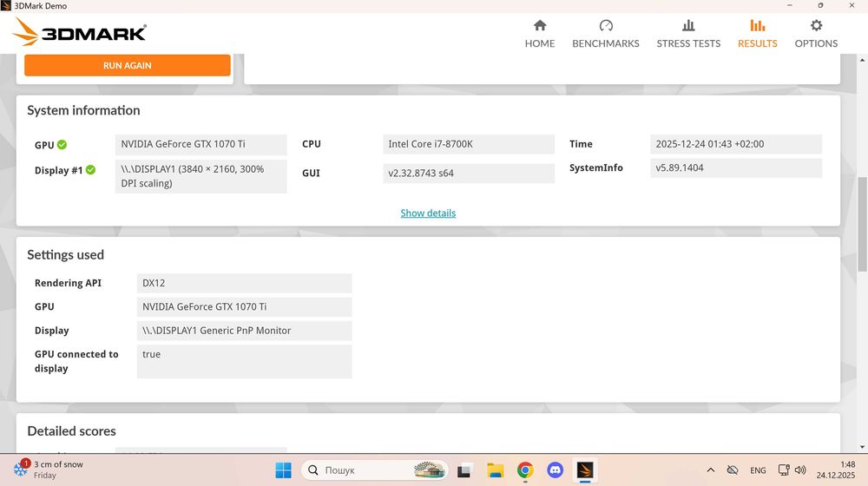The height and width of the screenshot is (486, 868).
Task: Click the scrollbar down arrow
Action: [863, 447]
